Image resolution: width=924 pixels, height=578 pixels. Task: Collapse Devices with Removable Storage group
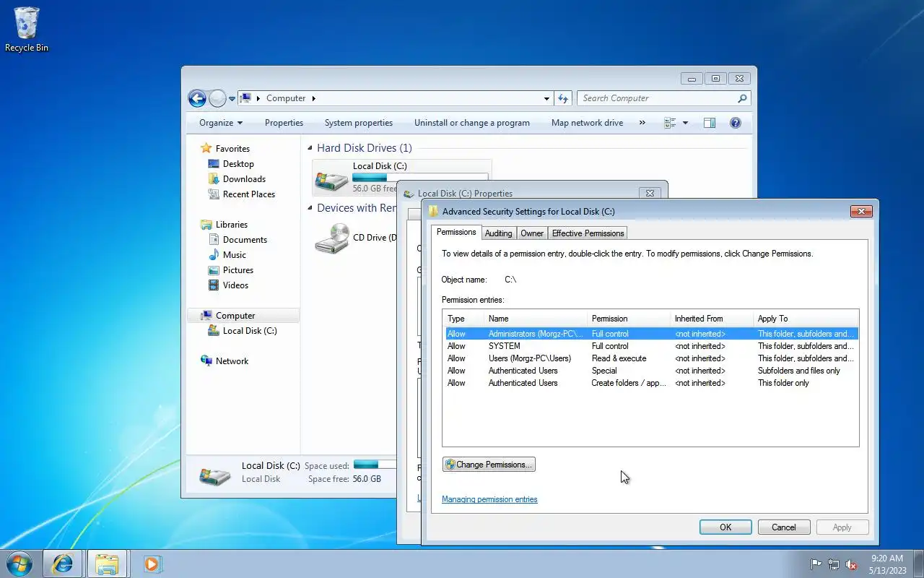coord(310,208)
